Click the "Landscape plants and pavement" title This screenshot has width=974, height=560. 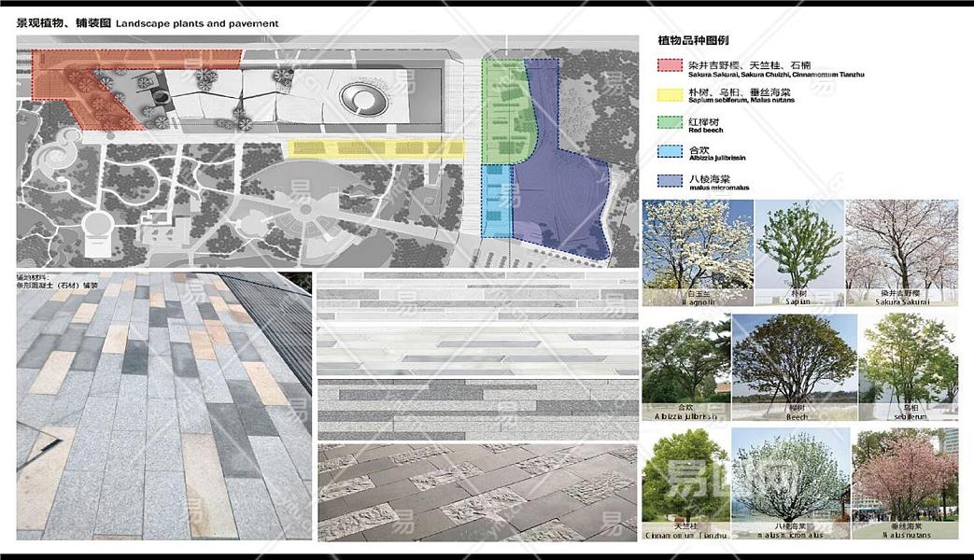[197, 22]
